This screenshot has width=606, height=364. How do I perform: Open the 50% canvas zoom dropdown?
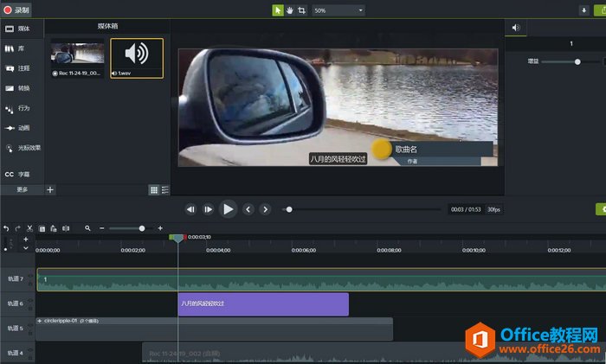[x=338, y=10]
